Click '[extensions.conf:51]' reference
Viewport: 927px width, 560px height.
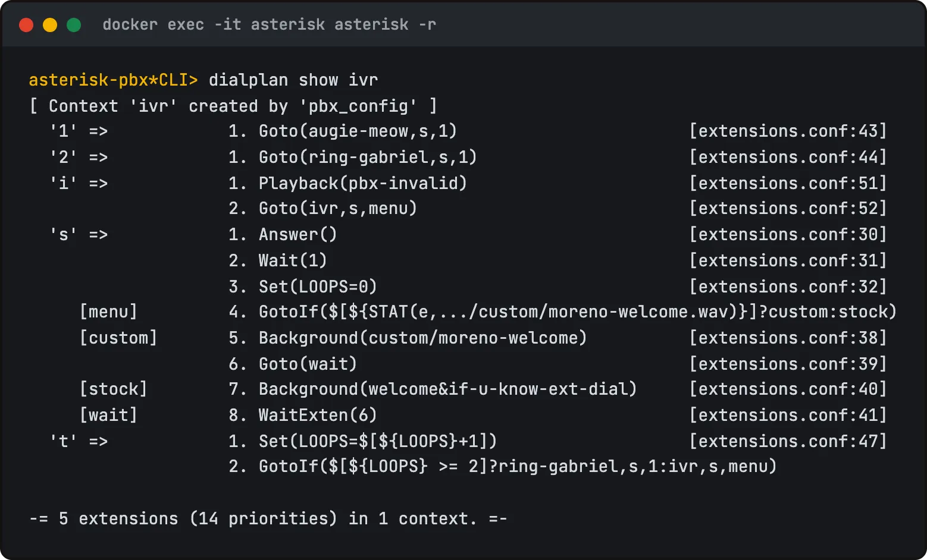point(788,183)
